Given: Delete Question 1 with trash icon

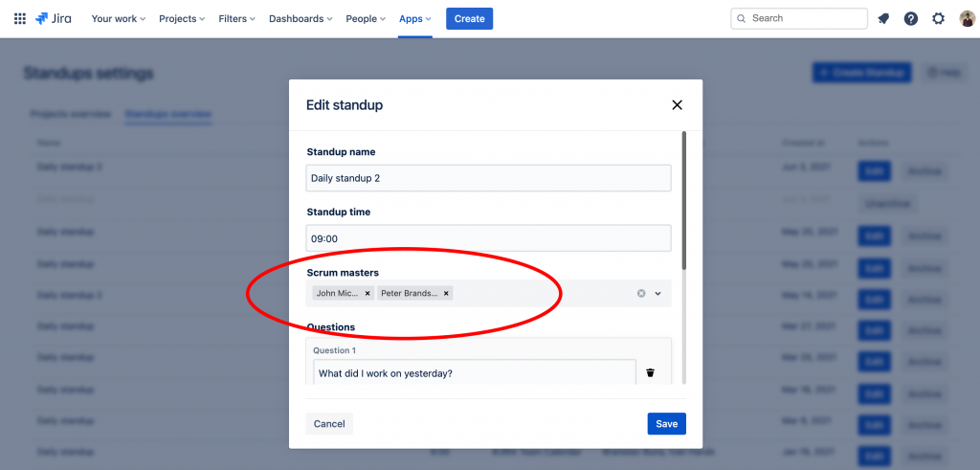Looking at the screenshot, I should coord(650,373).
